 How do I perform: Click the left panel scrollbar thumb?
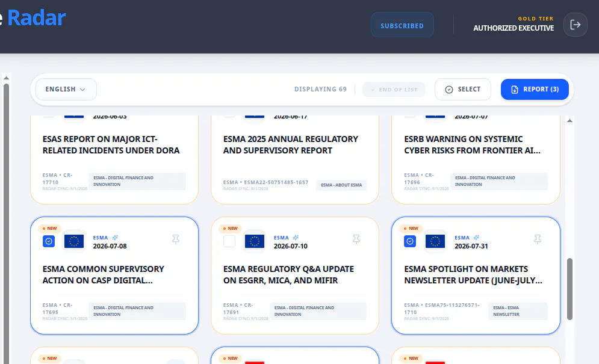pos(6,223)
